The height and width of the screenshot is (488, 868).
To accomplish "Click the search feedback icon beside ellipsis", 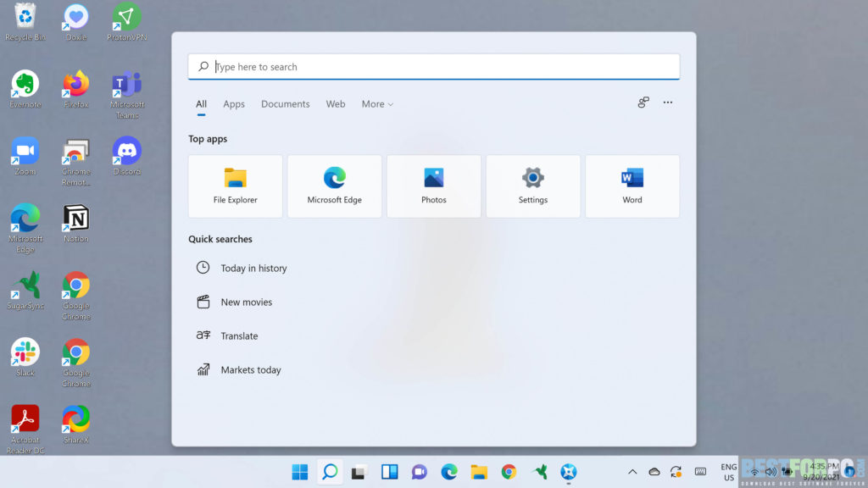I will pyautogui.click(x=643, y=103).
